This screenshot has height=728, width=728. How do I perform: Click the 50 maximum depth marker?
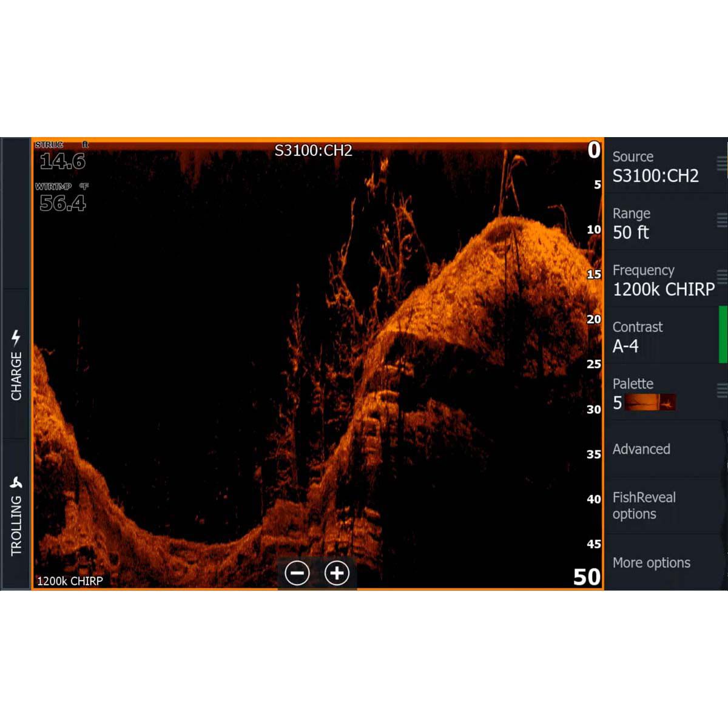[x=586, y=577]
